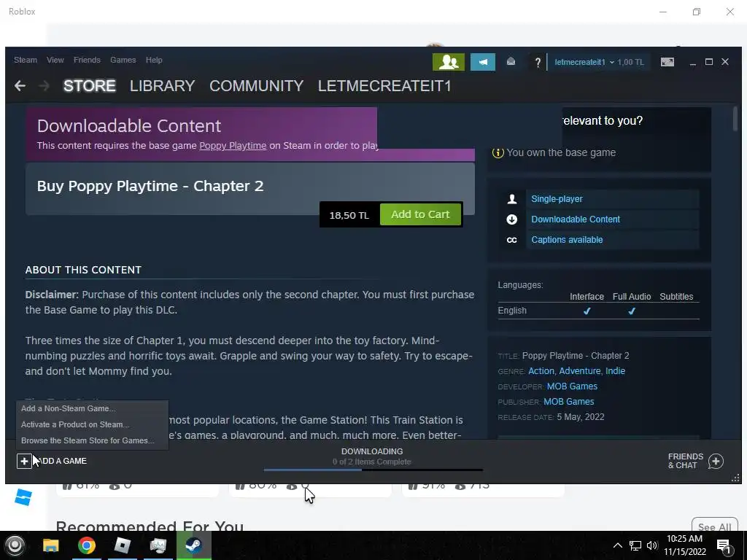Viewport: 747px width, 560px height.
Task: Open the MOB Games developer link
Action: [x=572, y=386]
